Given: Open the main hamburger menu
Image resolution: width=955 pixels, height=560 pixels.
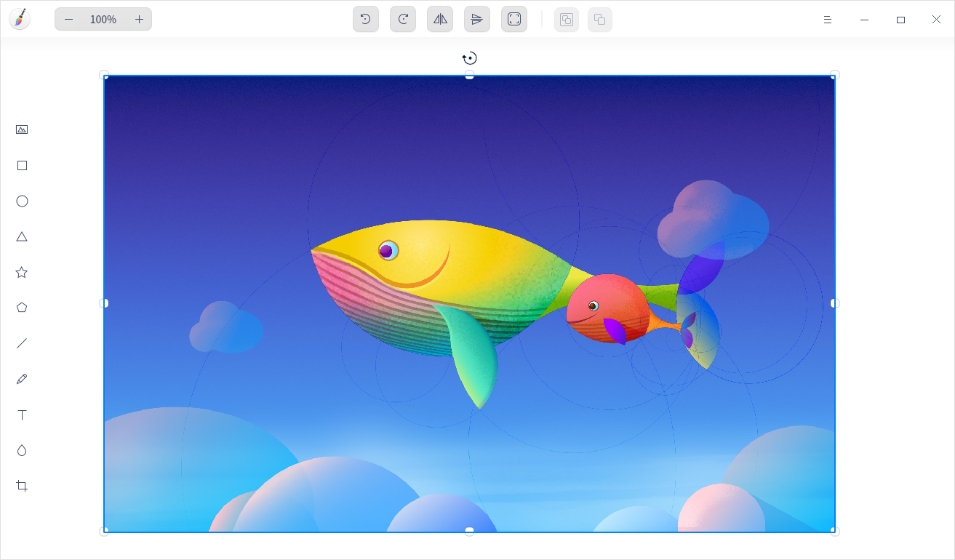Looking at the screenshot, I should [827, 20].
